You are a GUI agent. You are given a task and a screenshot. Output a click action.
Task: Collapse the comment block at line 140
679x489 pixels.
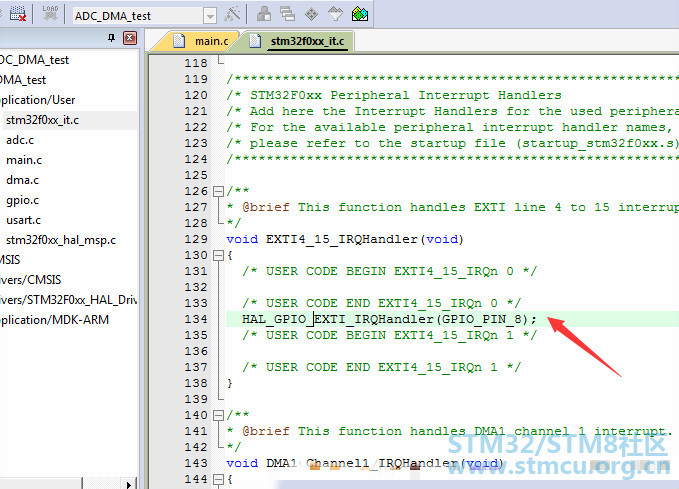pyautogui.click(x=218, y=416)
